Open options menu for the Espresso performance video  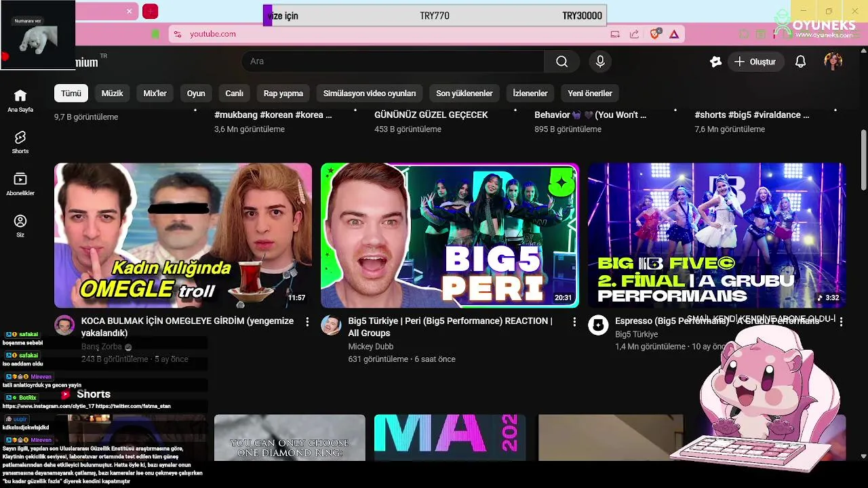click(x=841, y=321)
